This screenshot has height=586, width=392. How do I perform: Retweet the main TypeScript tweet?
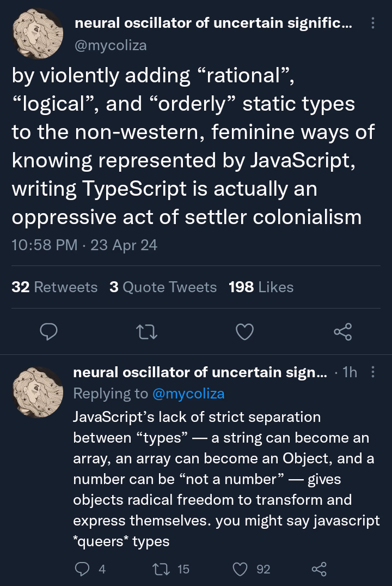coord(146,332)
